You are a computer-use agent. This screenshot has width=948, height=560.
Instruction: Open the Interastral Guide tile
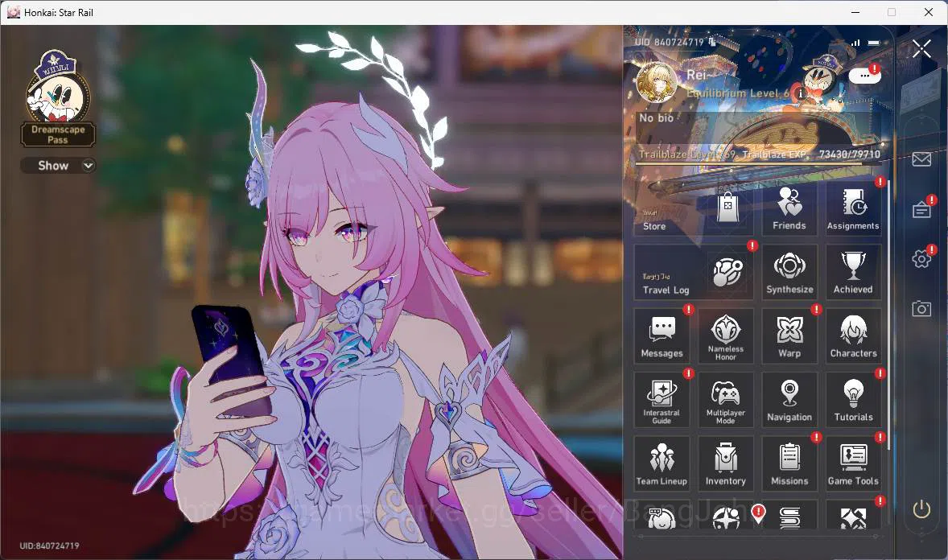[x=662, y=400]
